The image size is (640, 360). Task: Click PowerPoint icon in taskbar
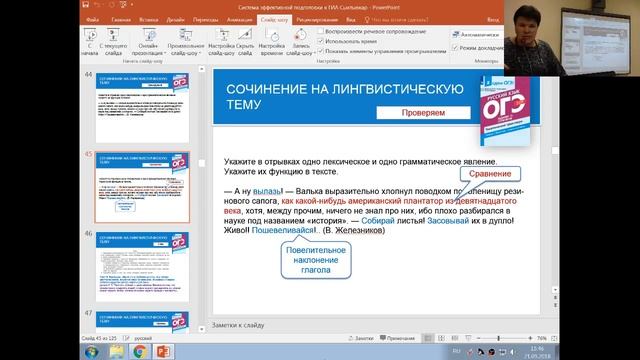coord(163,352)
